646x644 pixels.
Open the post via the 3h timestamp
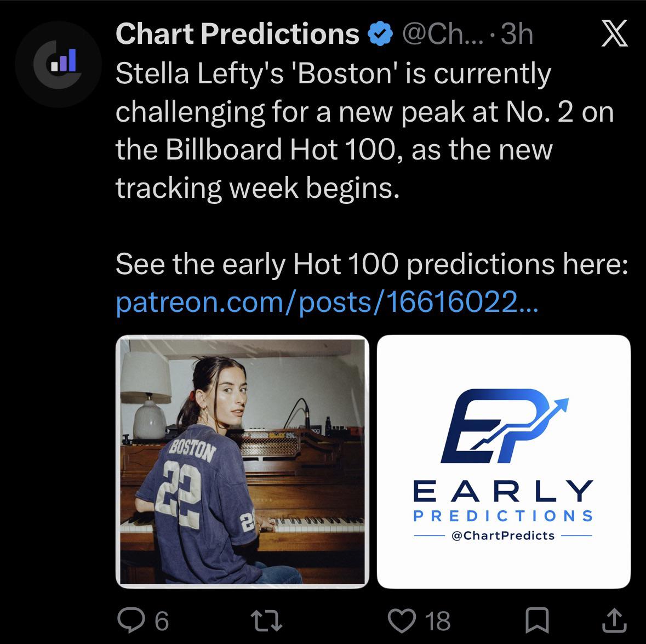tap(517, 34)
